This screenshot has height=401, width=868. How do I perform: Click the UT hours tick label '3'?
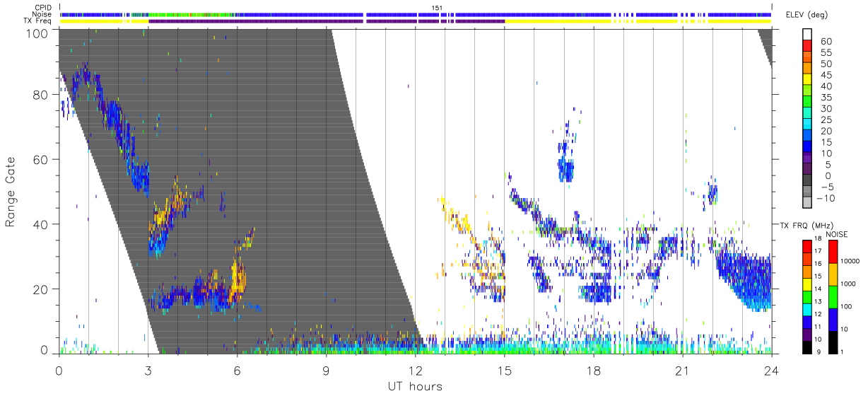click(x=148, y=370)
